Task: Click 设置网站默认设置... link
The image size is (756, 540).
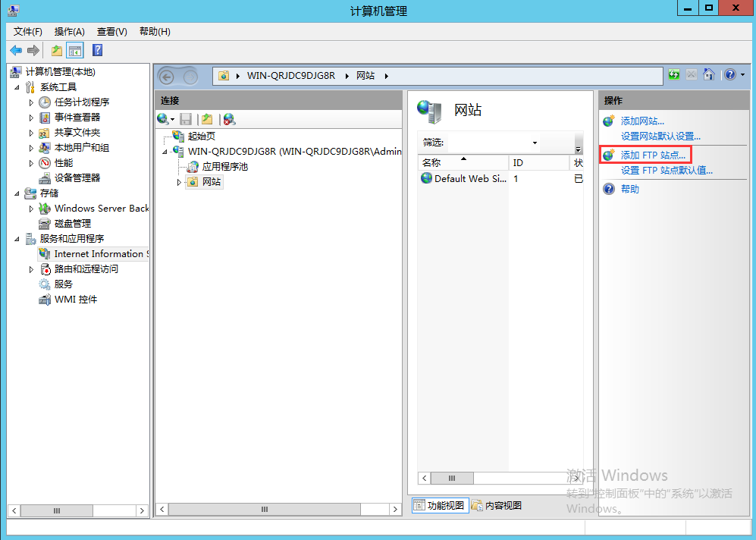Action: tap(660, 137)
